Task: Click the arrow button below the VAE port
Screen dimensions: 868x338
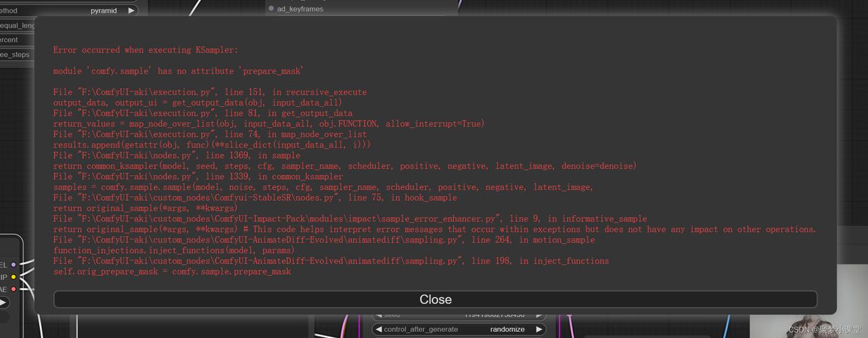Action: pos(3,303)
